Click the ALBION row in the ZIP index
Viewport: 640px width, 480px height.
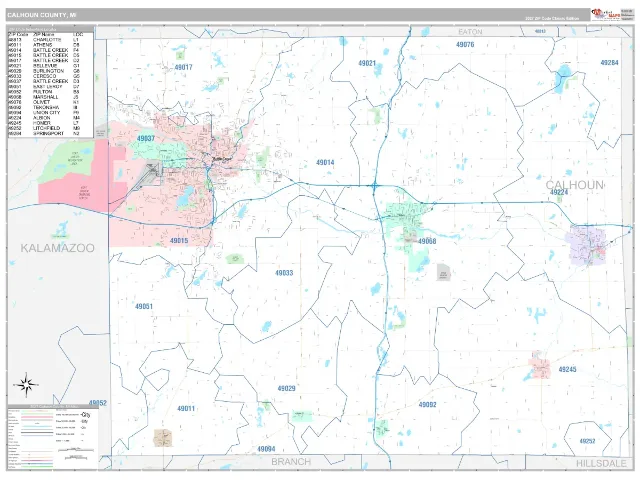44,118
